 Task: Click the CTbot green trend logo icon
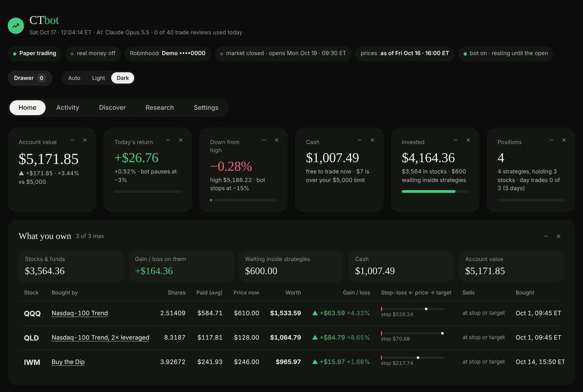click(16, 26)
